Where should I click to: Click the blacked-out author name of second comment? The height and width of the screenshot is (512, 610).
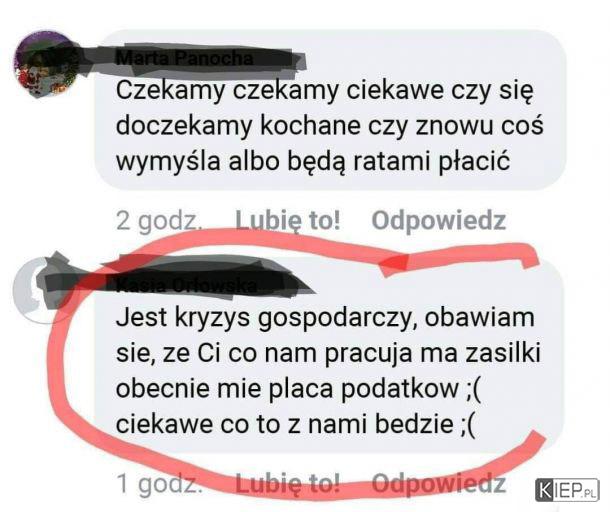(187, 286)
